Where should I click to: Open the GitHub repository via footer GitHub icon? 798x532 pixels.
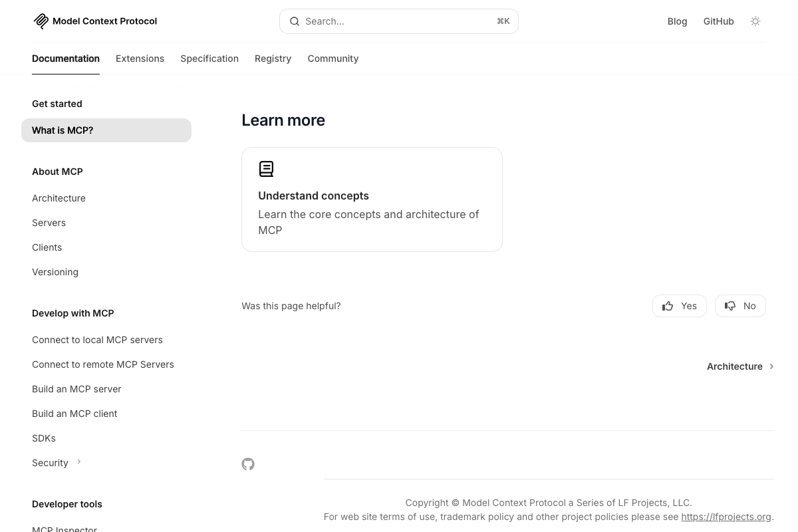(248, 464)
